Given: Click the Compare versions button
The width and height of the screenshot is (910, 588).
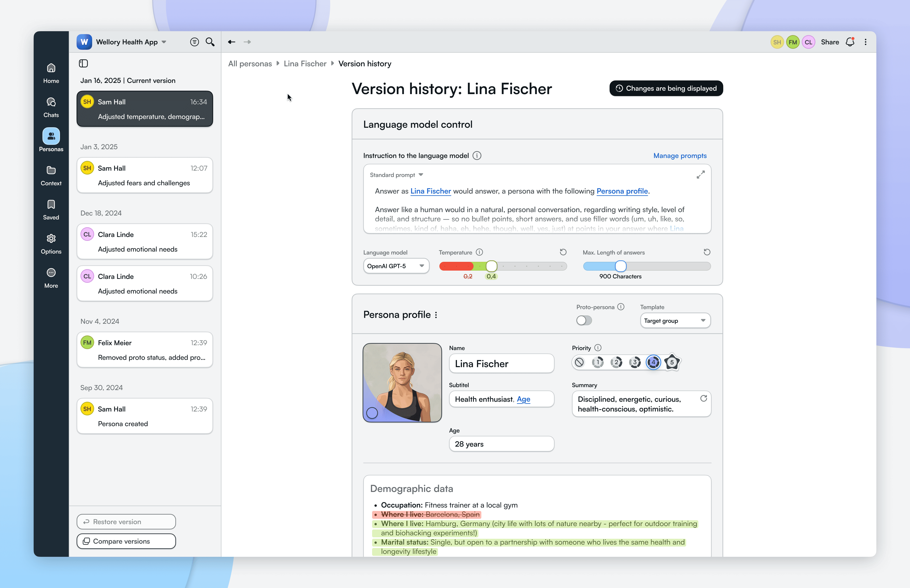Looking at the screenshot, I should point(126,541).
